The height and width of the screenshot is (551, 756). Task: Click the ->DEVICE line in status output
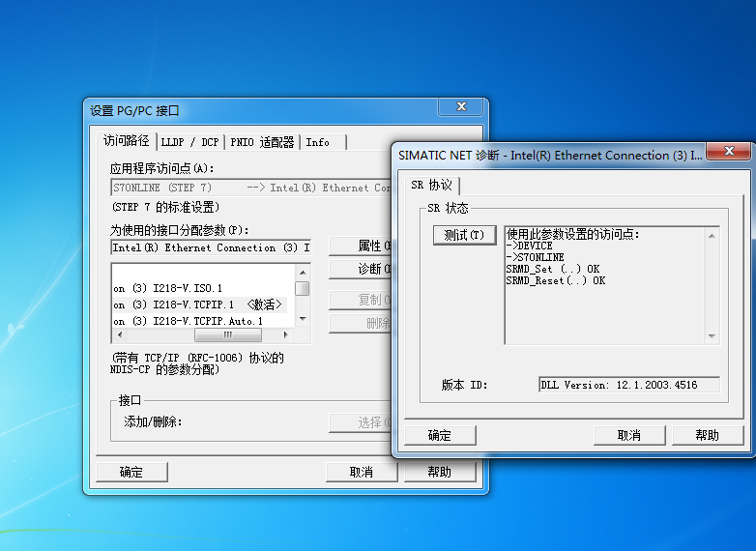530,246
